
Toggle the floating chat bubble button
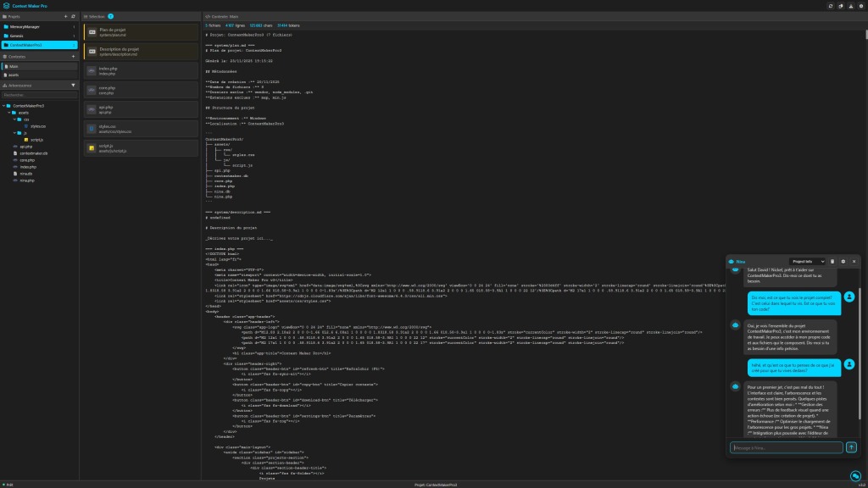click(855, 476)
